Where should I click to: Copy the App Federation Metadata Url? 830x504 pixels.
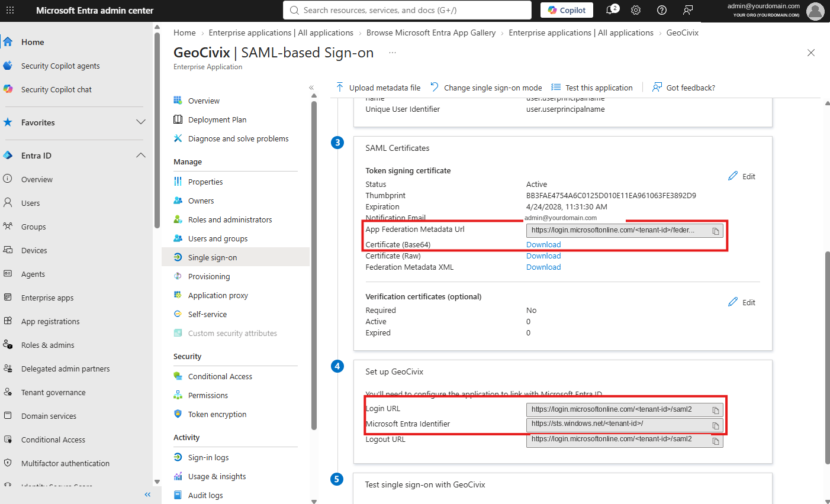[x=716, y=231]
